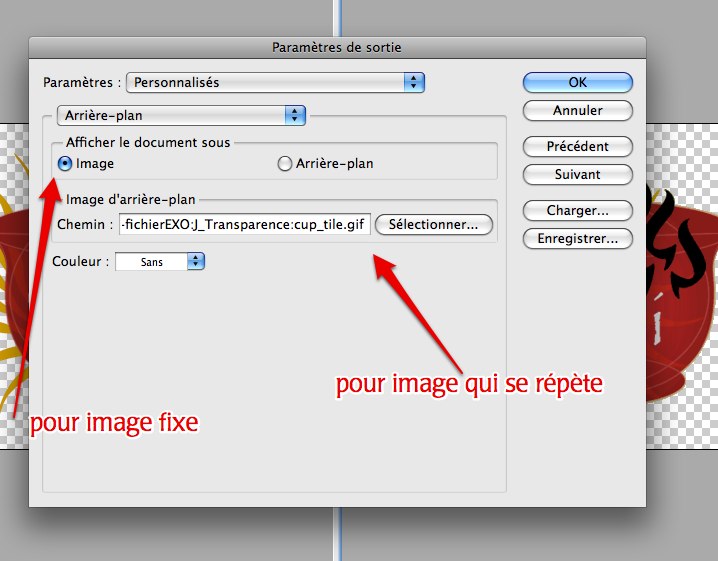Go to the previous pane via Précédent
Viewport: 718px width, 561px height.
577,147
